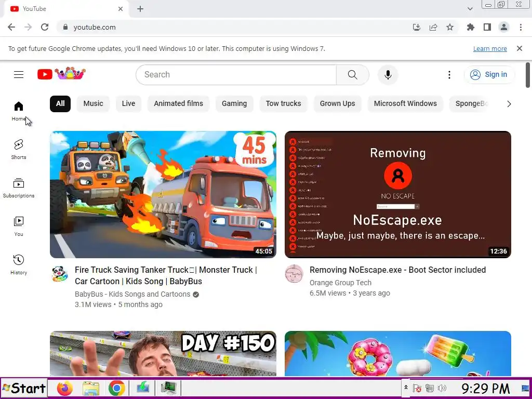Open the Chrome extensions puzzle icon
532x399 pixels.
pos(471,27)
